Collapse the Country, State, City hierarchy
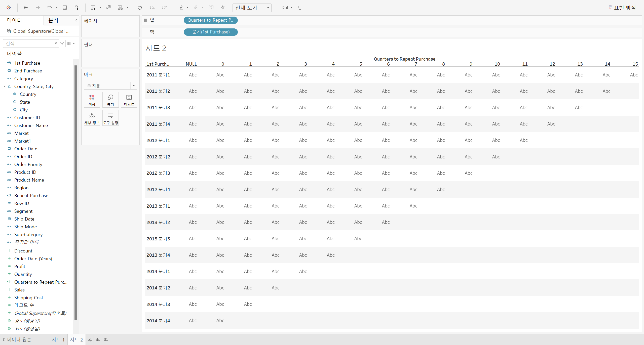The width and height of the screenshot is (644, 345). click(x=5, y=86)
